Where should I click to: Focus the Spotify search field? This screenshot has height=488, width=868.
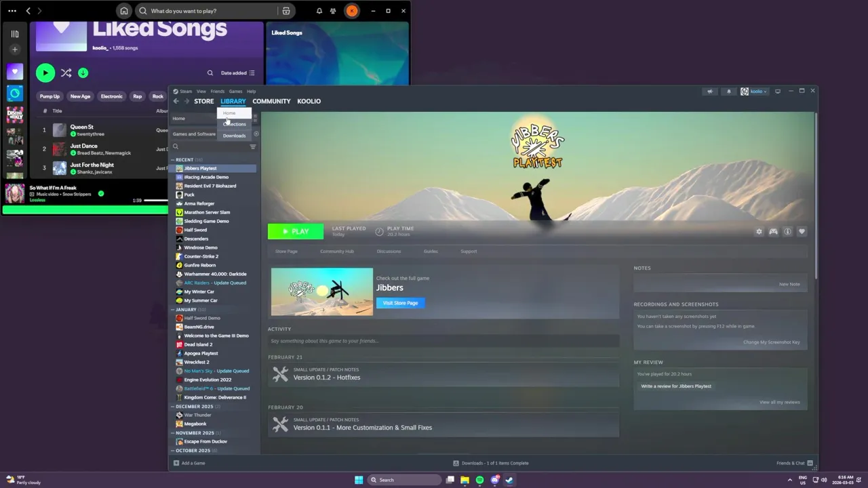point(207,11)
